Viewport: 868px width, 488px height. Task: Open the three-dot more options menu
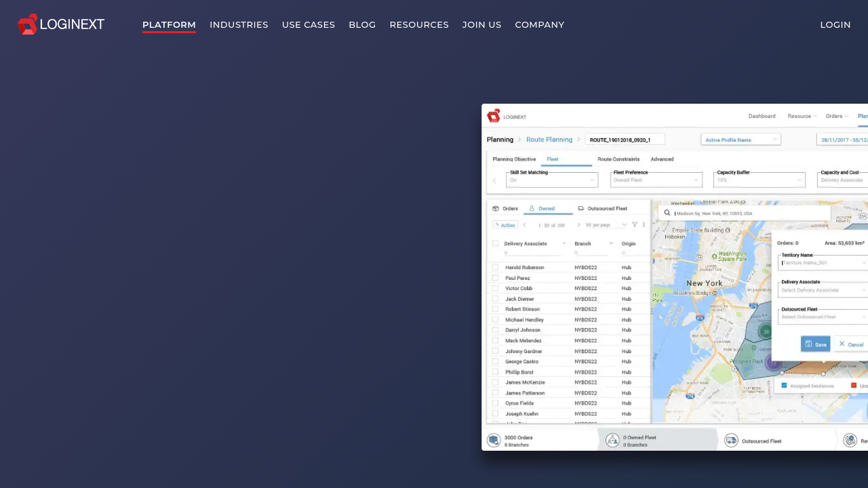[x=644, y=224]
